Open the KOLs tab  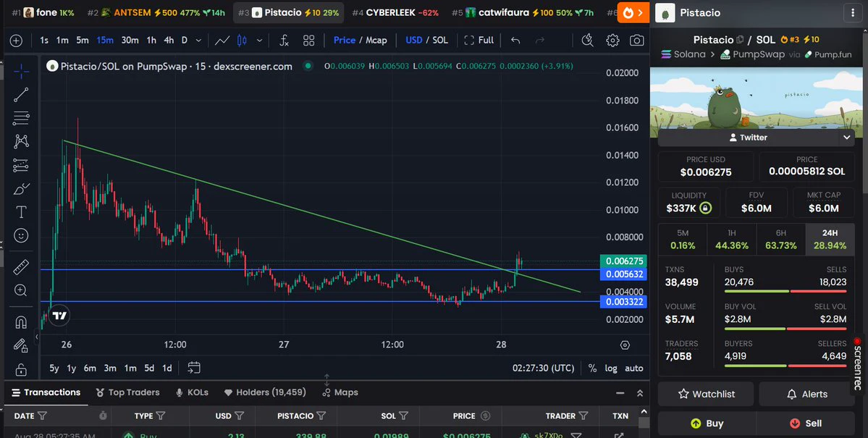pyautogui.click(x=192, y=392)
